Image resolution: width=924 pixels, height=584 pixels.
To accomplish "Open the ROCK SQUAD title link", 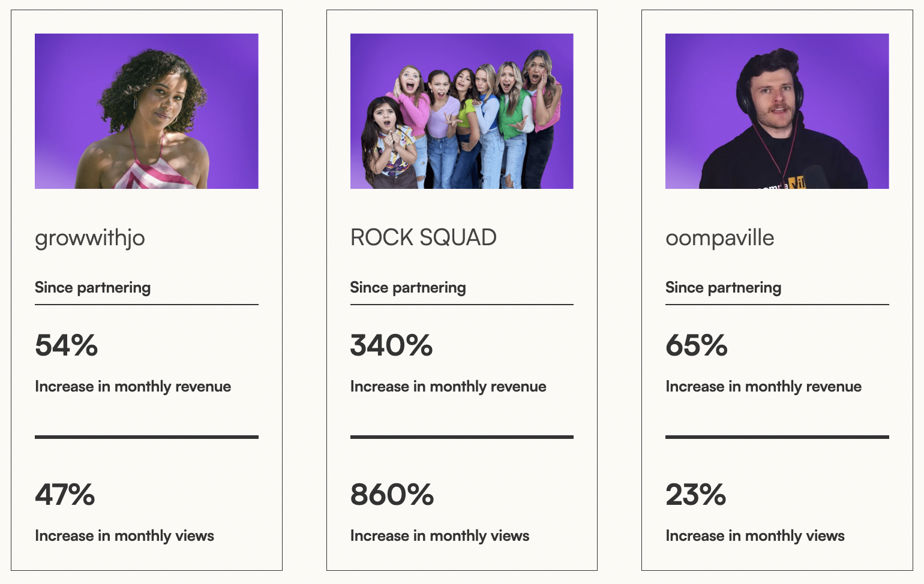I will (x=423, y=237).
